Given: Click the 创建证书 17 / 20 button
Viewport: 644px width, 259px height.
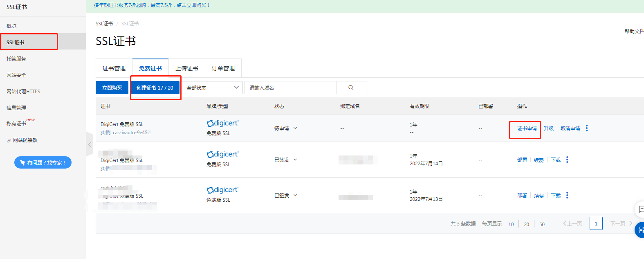Looking at the screenshot, I should (155, 88).
